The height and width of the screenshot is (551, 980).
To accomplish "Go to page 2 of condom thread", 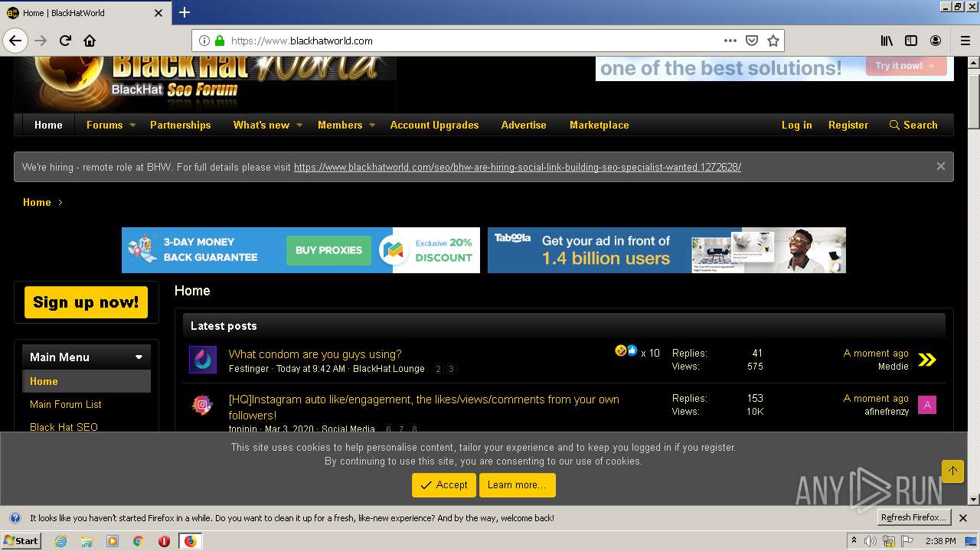I will pyautogui.click(x=438, y=369).
